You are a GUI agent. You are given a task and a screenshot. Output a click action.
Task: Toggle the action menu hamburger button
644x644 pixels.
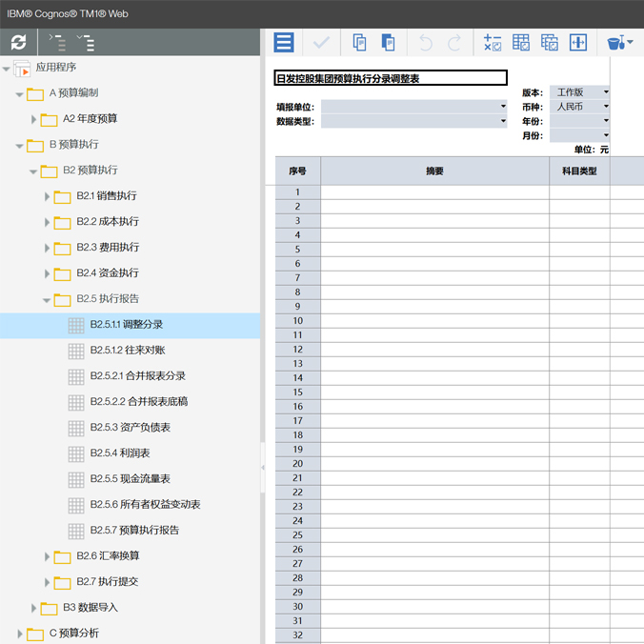tap(284, 42)
